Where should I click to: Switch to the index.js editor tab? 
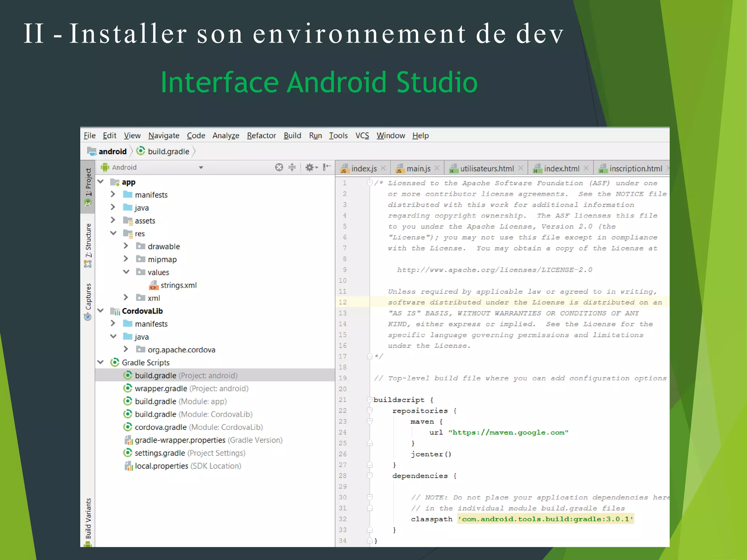(363, 168)
